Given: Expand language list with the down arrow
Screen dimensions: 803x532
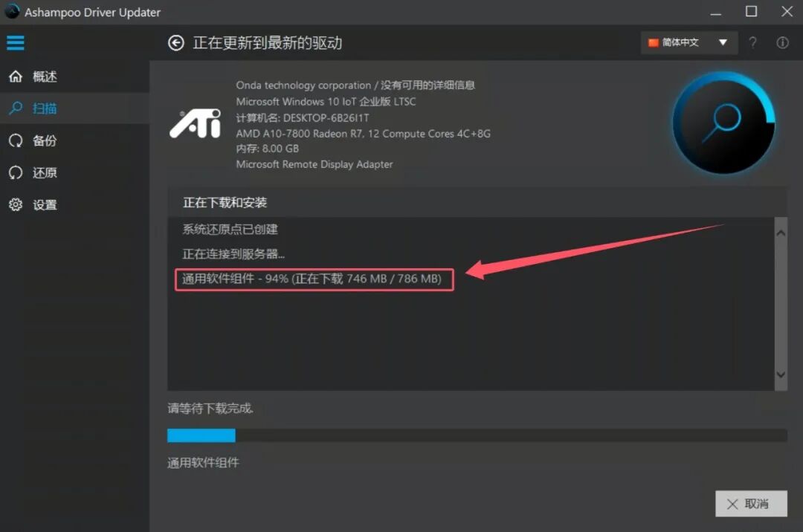Looking at the screenshot, I should 723,42.
